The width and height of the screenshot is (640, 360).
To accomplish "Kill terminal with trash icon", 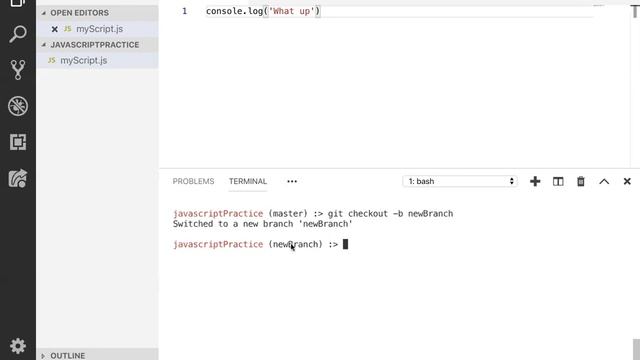I will click(581, 181).
